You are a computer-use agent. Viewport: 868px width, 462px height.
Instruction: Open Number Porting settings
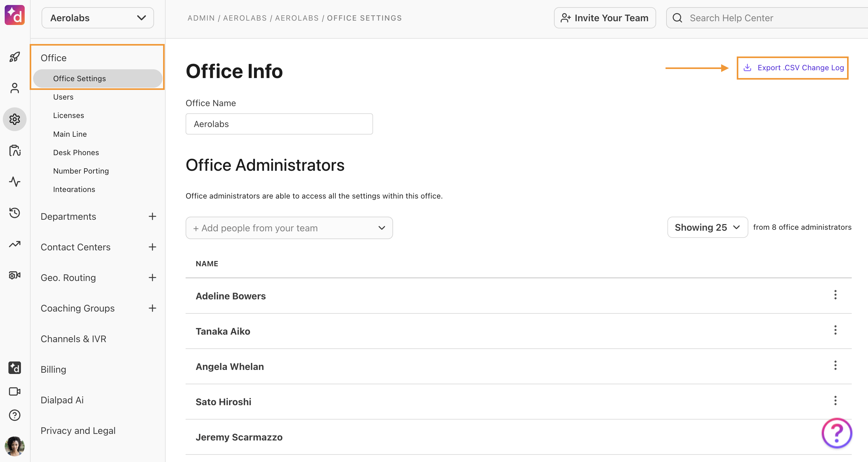tap(81, 171)
